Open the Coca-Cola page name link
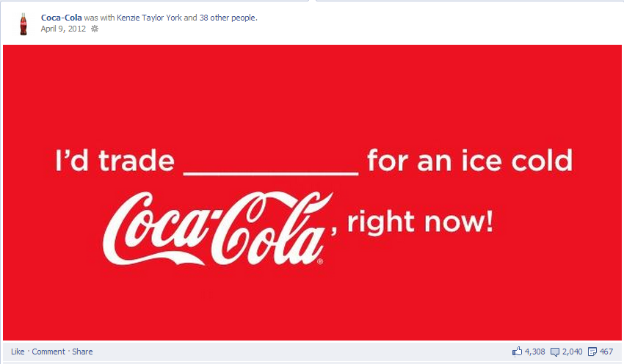624x364 pixels. click(61, 18)
